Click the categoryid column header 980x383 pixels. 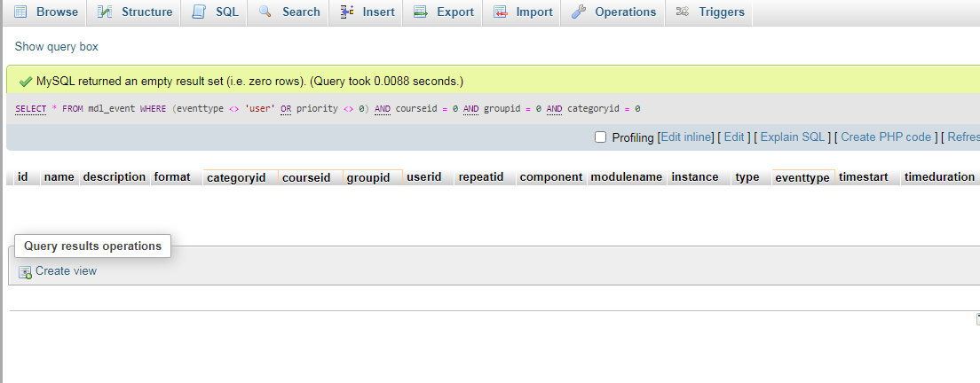tap(236, 178)
